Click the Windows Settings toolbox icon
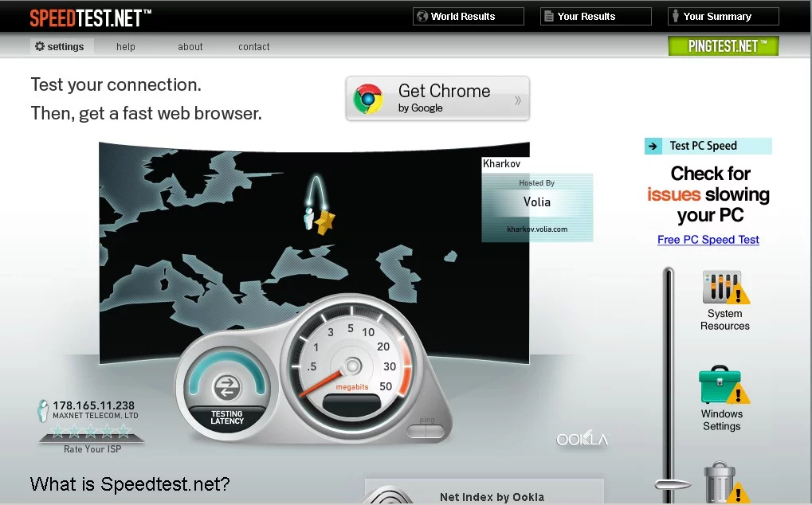Image resolution: width=812 pixels, height=505 pixels. (x=724, y=385)
